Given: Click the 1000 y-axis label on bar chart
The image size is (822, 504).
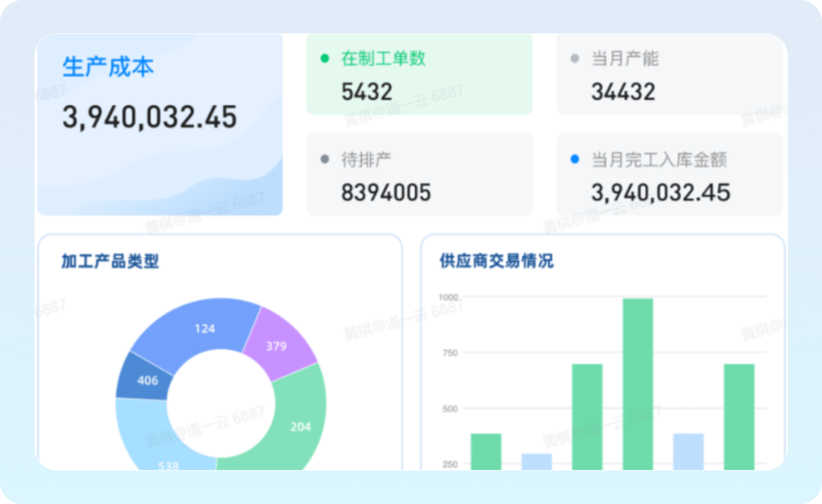Looking at the screenshot, I should point(448,297).
